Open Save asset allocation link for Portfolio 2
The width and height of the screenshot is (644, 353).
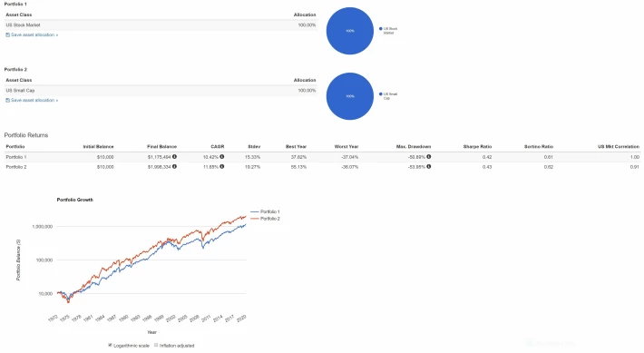[x=34, y=100]
